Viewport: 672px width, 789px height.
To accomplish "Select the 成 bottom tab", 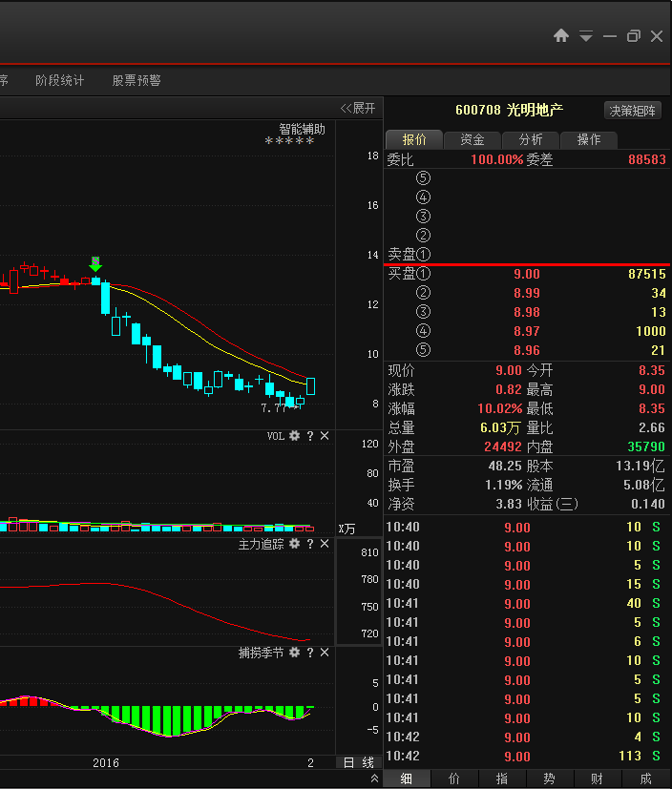I will (645, 779).
